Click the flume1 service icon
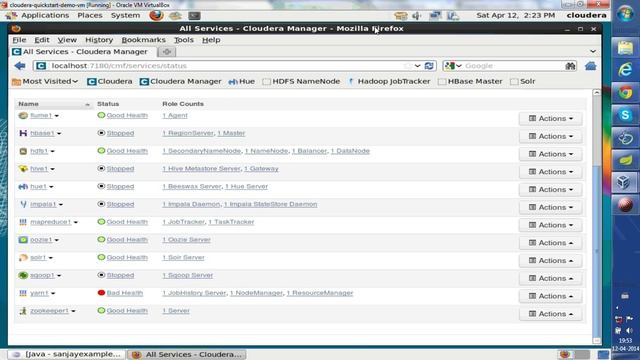 point(23,116)
